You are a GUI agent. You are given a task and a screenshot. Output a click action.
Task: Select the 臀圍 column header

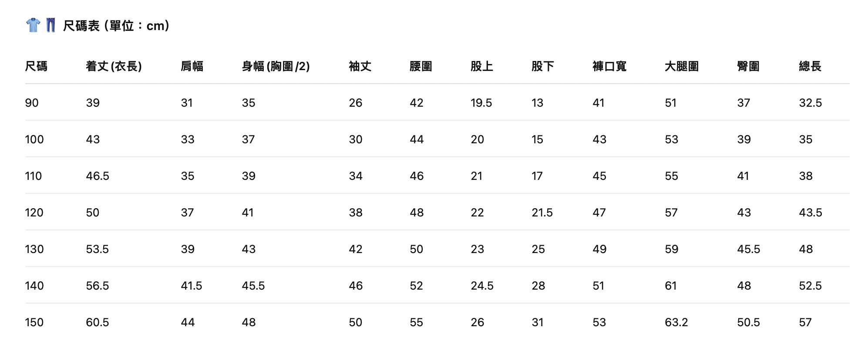tap(748, 66)
